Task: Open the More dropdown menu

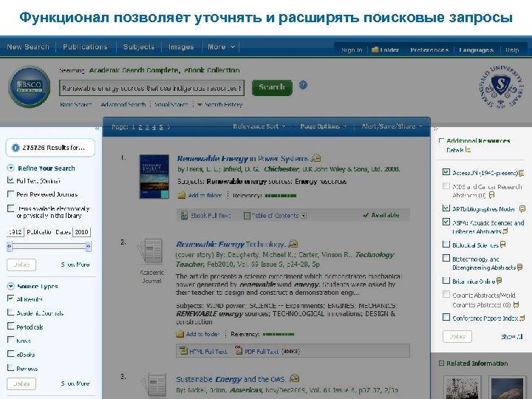Action: (221, 47)
